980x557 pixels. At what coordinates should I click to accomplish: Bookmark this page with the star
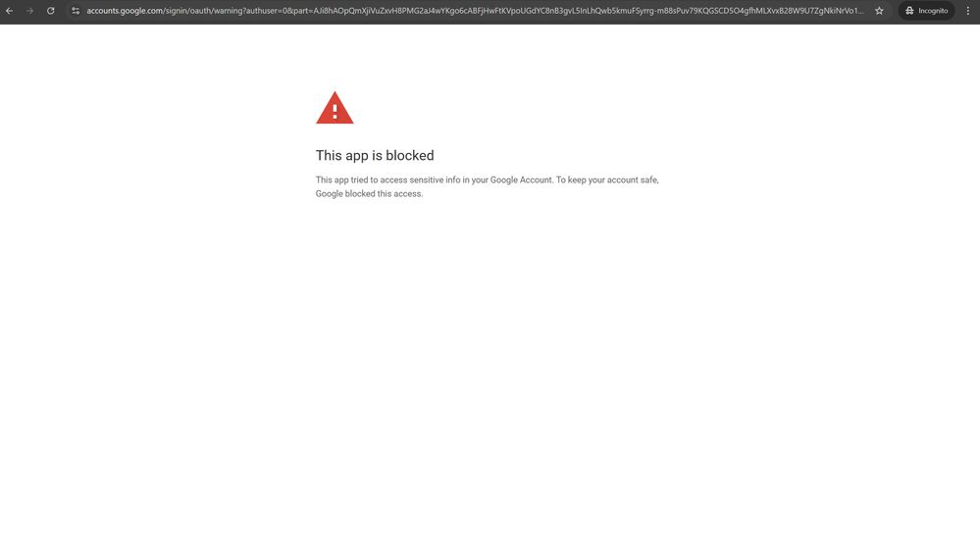coord(879,11)
